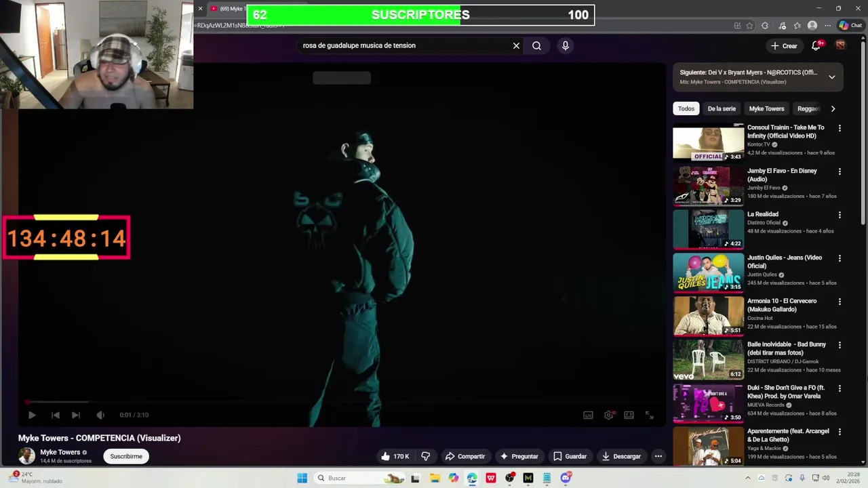Screen dimensions: 868x488
Task: Open more actions three-dot menu below video
Action: pyautogui.click(x=658, y=456)
